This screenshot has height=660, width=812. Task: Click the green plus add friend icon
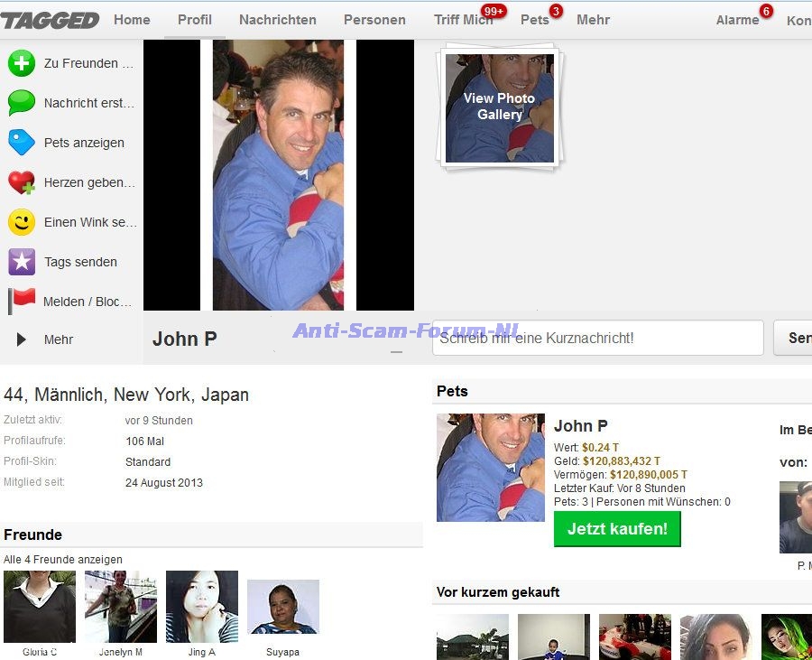point(22,63)
